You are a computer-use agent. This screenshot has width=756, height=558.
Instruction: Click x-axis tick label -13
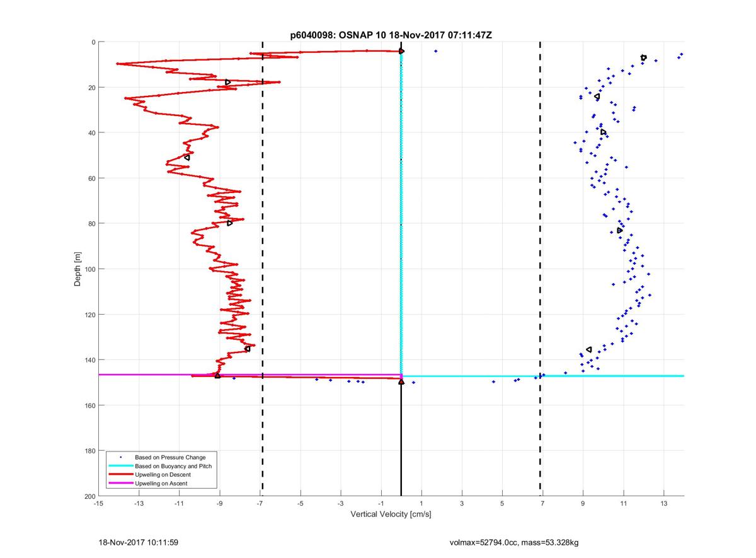click(139, 504)
